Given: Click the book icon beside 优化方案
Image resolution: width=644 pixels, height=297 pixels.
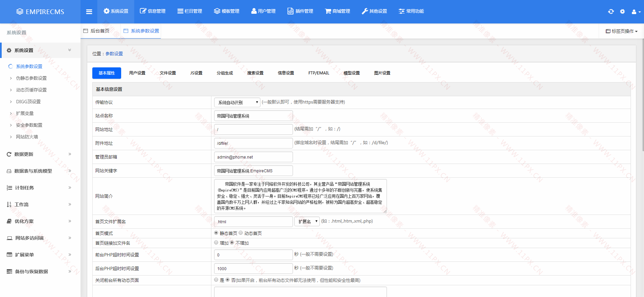Looking at the screenshot, I should (x=9, y=221).
